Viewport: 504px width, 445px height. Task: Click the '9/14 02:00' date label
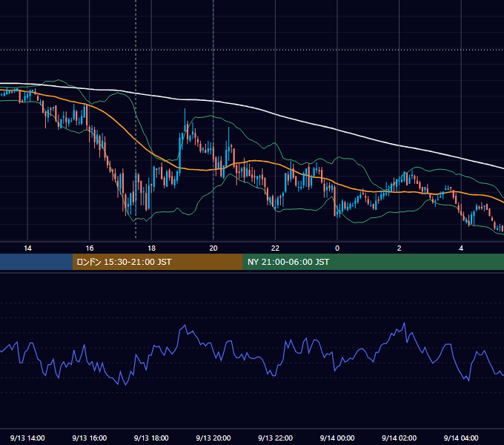point(399,438)
